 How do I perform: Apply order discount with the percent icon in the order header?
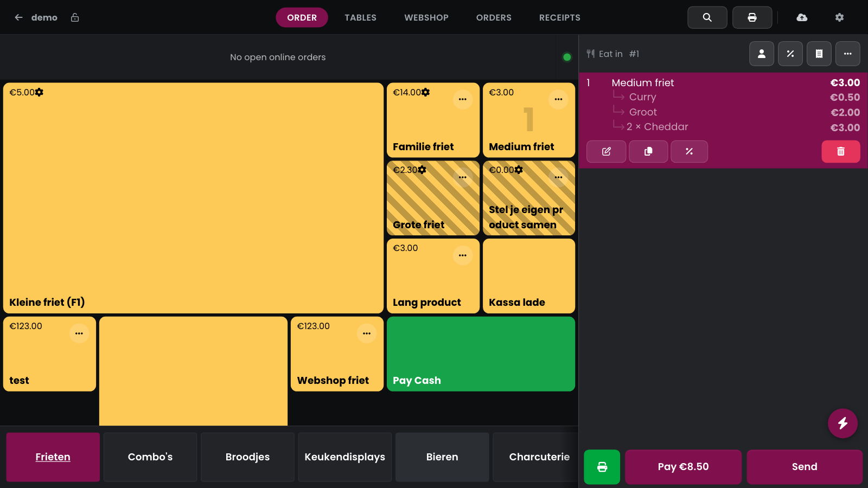pyautogui.click(x=790, y=54)
